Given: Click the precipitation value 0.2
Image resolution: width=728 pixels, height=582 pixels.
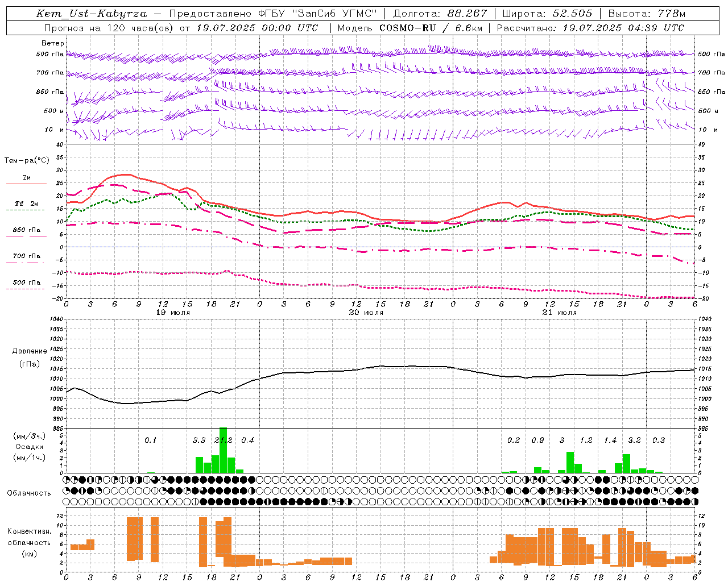Looking at the screenshot, I should pos(514,440).
